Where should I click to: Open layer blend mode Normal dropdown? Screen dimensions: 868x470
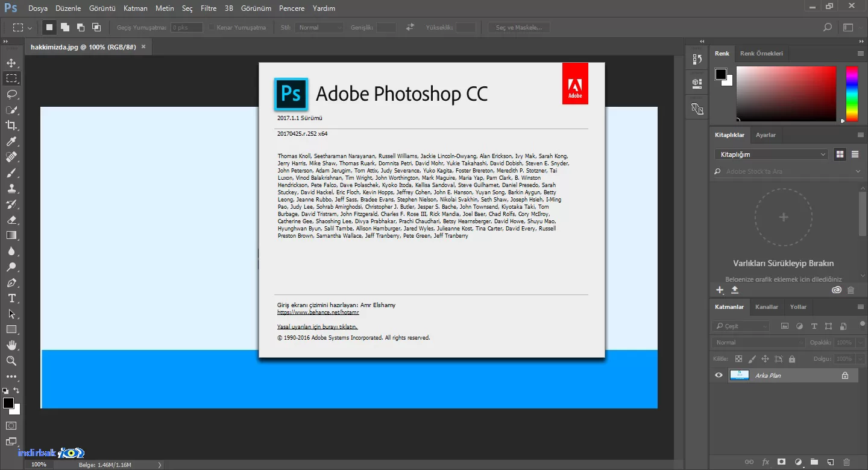(x=759, y=342)
